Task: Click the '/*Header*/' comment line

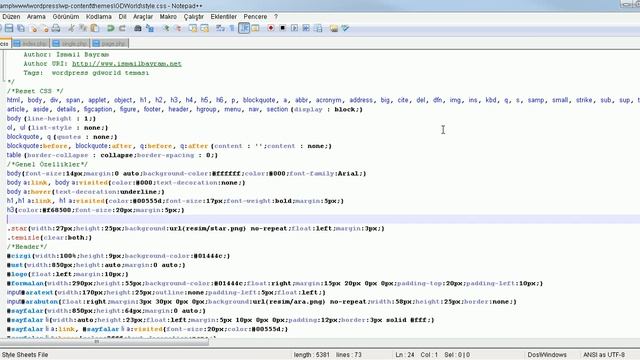Action: 27,247
